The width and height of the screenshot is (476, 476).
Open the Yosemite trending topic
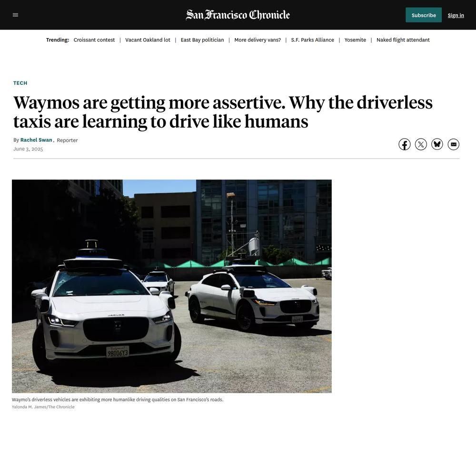pyautogui.click(x=355, y=40)
